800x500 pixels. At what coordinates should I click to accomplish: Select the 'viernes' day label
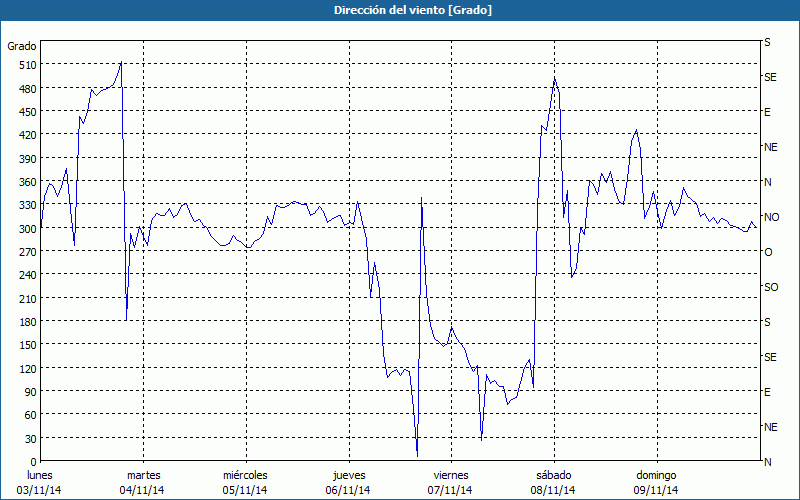point(450,475)
